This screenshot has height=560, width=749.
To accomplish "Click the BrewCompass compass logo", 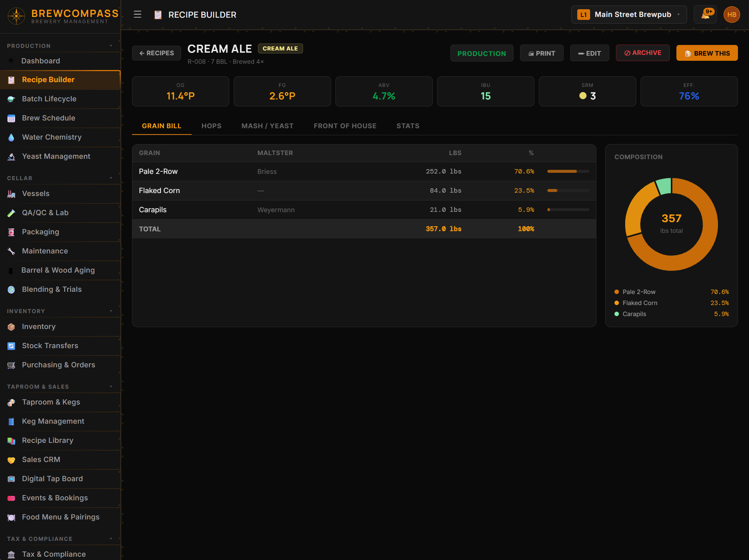I will click(16, 16).
